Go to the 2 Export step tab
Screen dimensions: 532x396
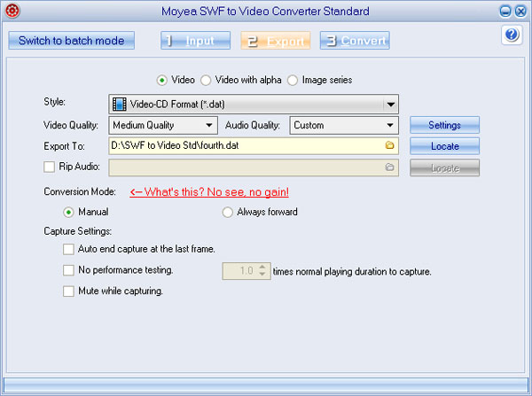276,41
